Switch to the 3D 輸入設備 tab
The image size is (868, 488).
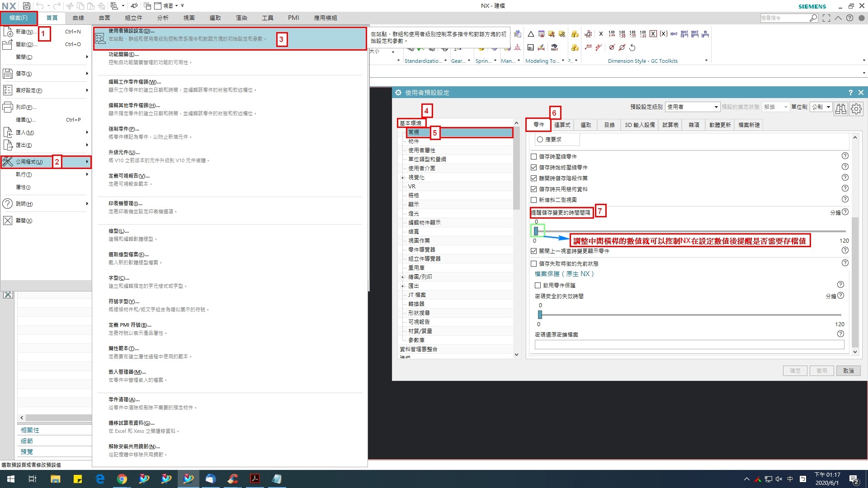pos(639,125)
